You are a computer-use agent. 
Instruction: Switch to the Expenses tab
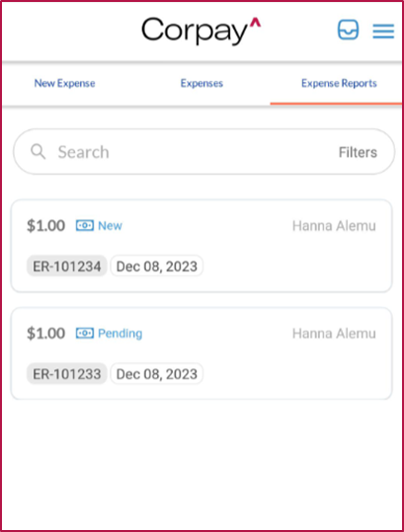point(202,83)
